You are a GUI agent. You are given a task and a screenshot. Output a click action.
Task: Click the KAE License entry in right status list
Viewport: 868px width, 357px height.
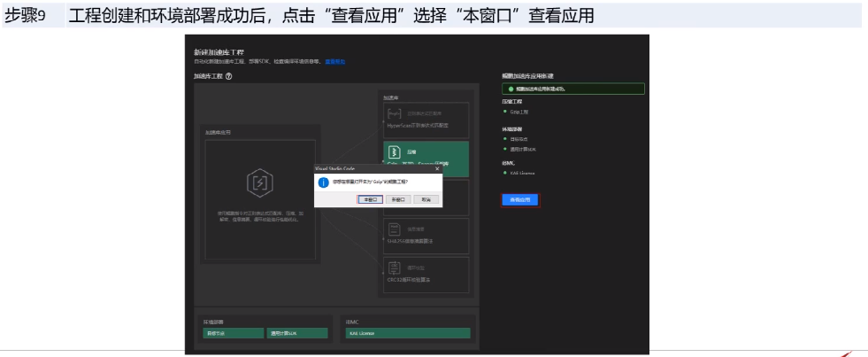coord(522,173)
